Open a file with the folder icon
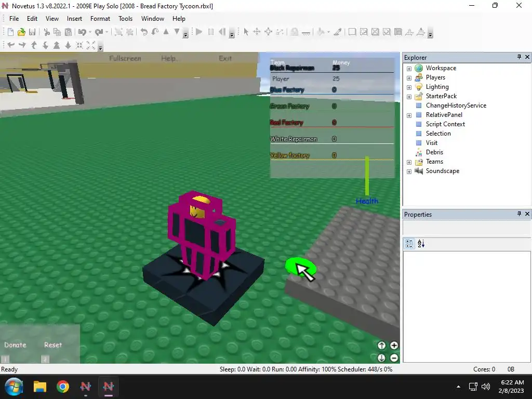 click(21, 32)
